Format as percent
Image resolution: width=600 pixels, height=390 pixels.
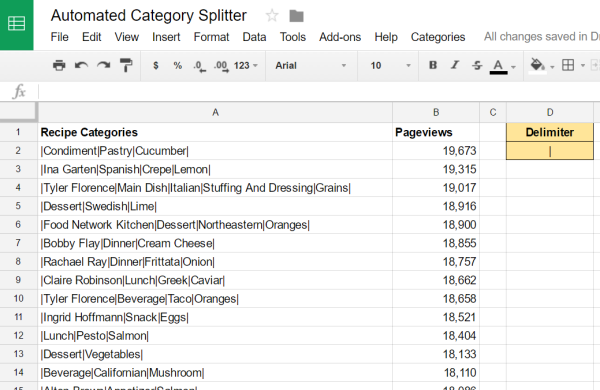point(178,65)
